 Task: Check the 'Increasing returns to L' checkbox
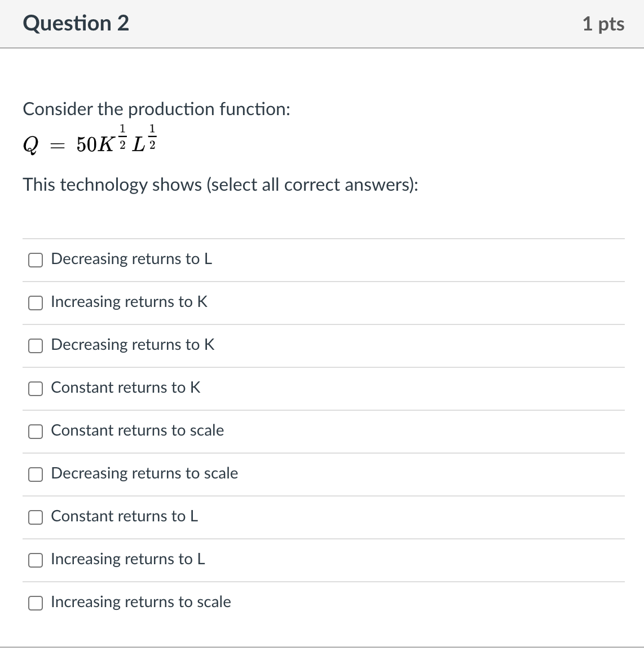pos(36,560)
